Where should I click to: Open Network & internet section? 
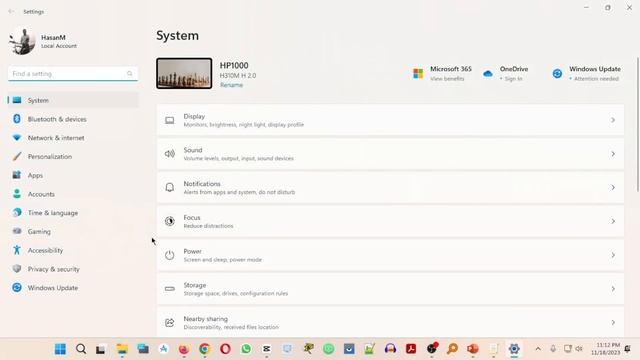coord(73,138)
